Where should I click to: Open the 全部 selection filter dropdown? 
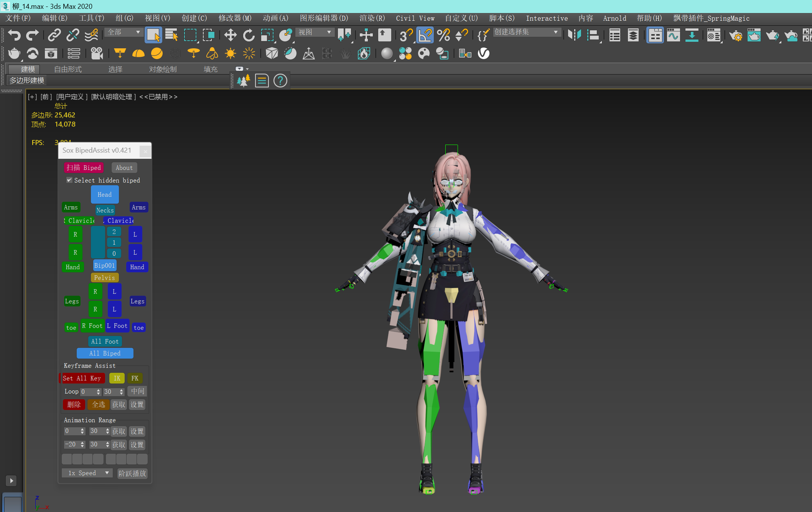pos(124,32)
